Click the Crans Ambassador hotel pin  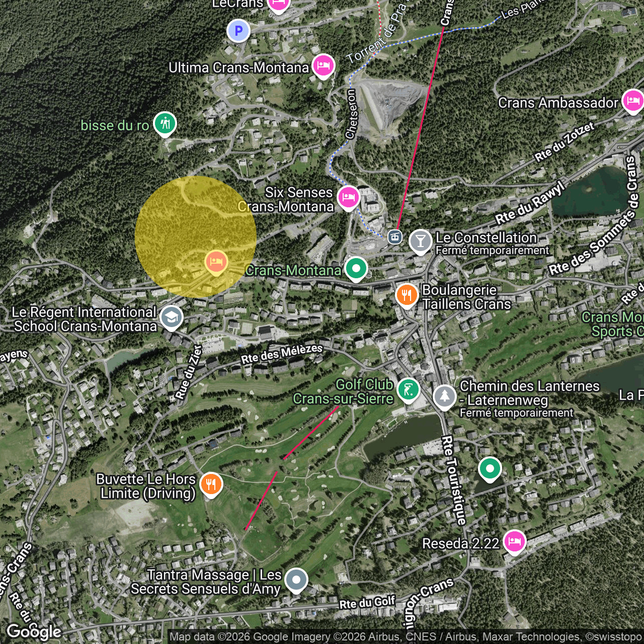633,102
